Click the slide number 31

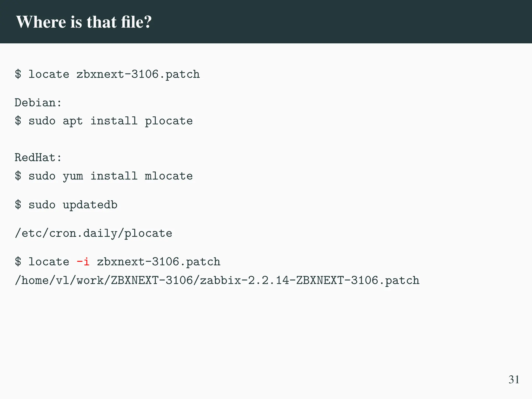[514, 380]
